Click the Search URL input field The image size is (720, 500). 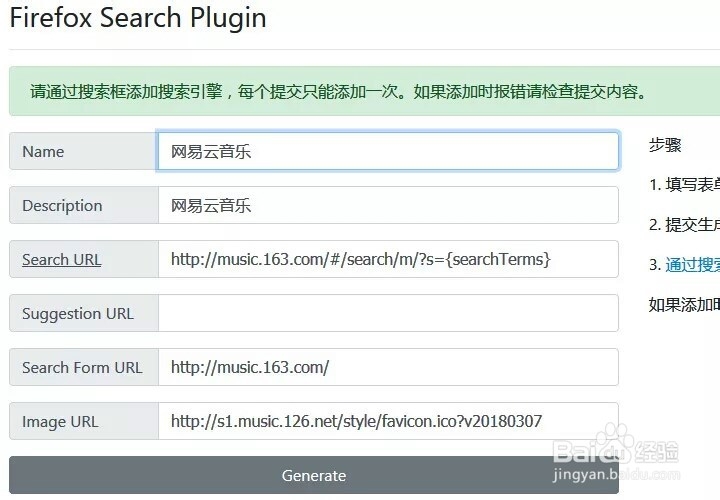tap(388, 259)
